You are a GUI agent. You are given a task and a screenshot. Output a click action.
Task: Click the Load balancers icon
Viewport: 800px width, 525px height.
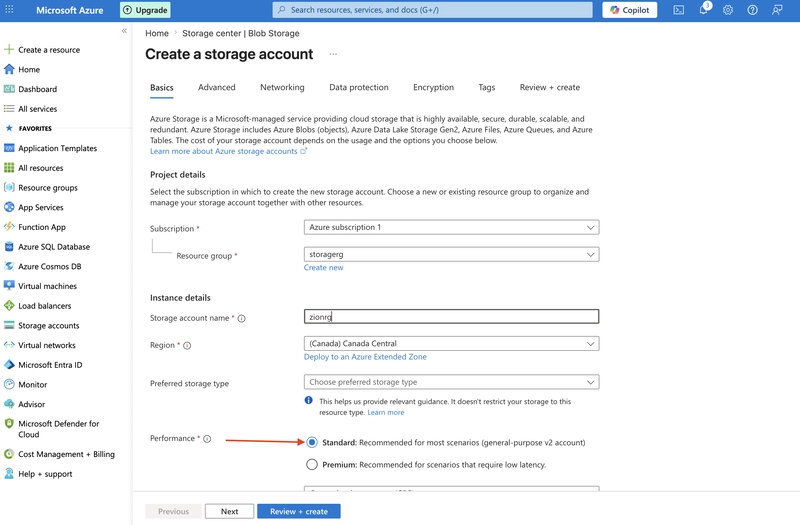coord(9,306)
